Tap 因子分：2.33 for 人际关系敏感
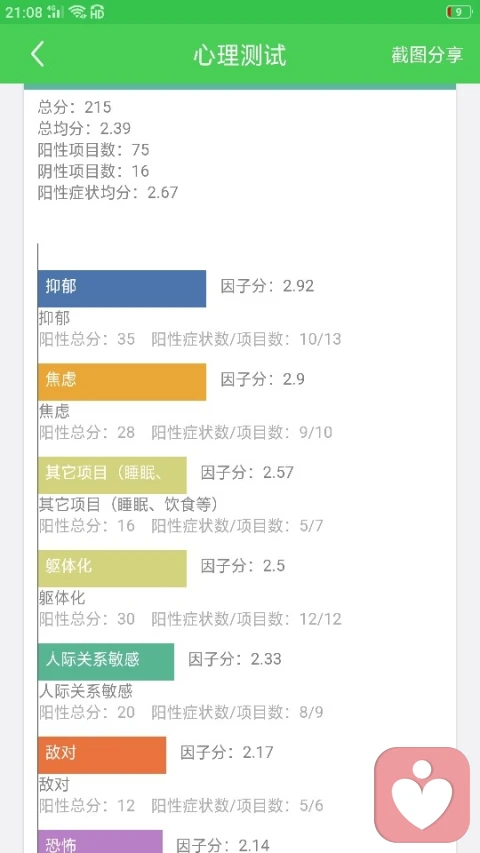480x853 pixels. (x=235, y=659)
